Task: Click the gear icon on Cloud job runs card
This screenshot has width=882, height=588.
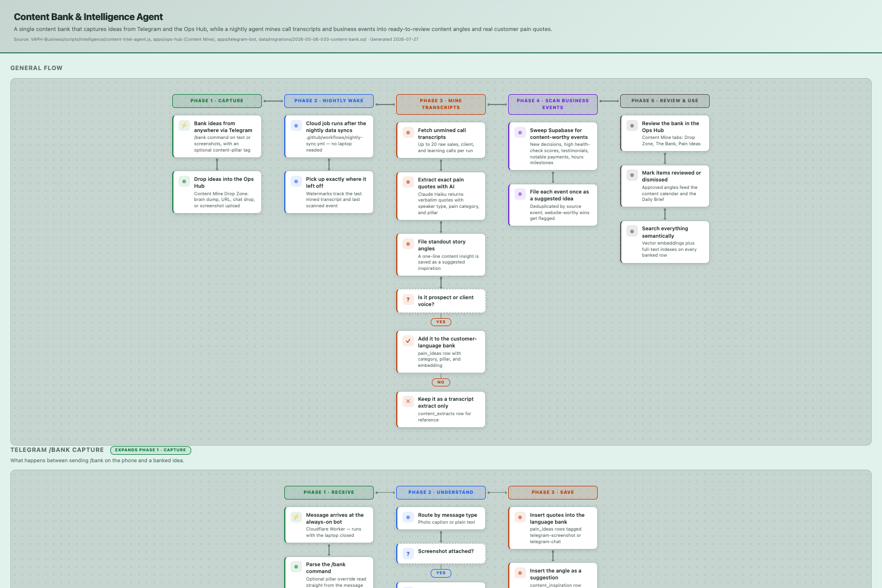Action: (x=296, y=125)
